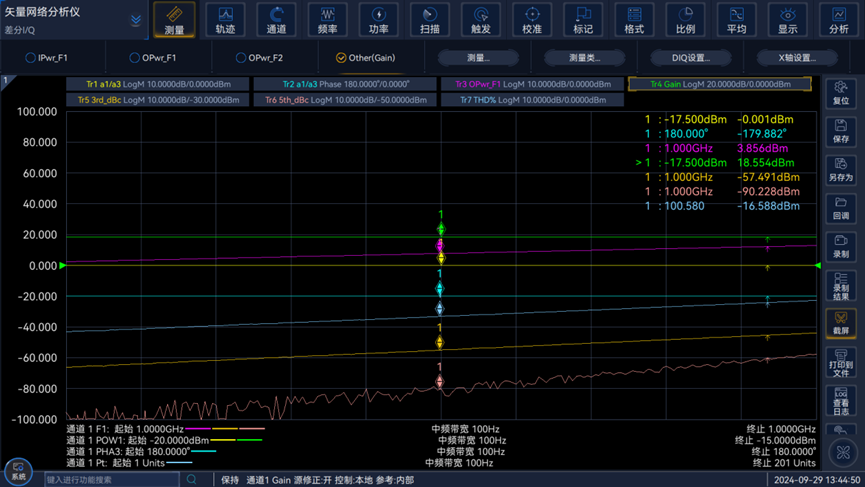Click the marker readout -16.588dBm
The width and height of the screenshot is (865, 487).
click(768, 206)
